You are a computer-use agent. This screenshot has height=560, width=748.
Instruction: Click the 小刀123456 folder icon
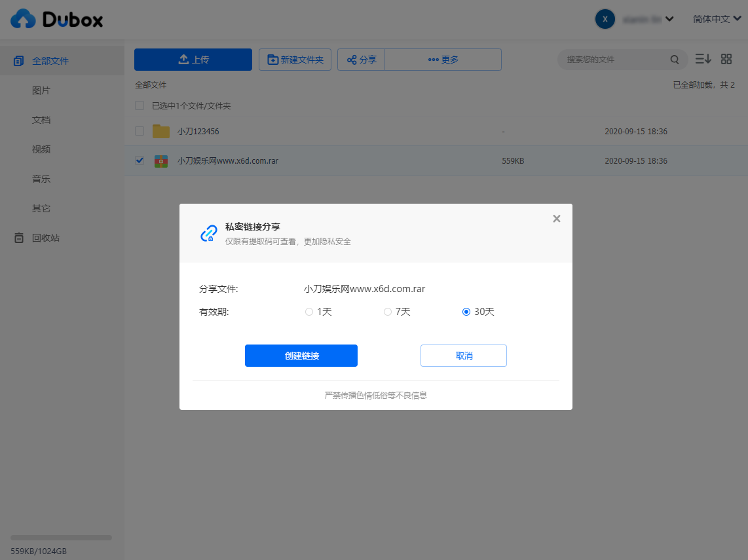click(161, 131)
